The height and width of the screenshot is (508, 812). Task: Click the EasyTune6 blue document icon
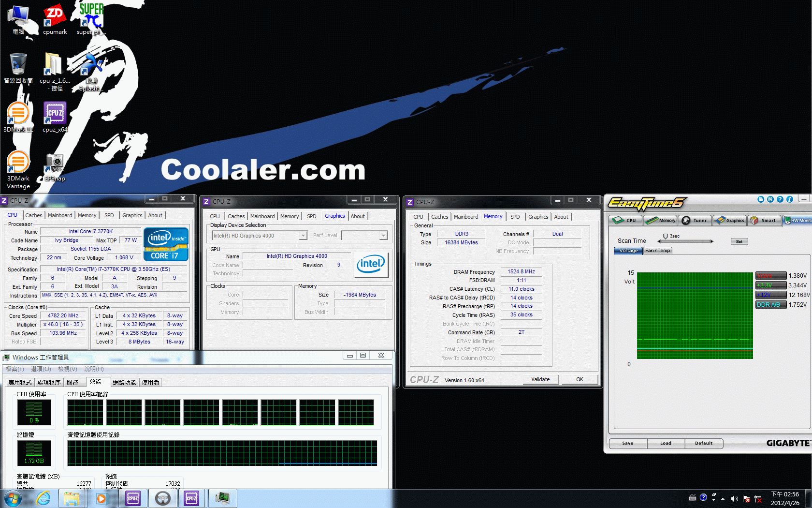761,199
